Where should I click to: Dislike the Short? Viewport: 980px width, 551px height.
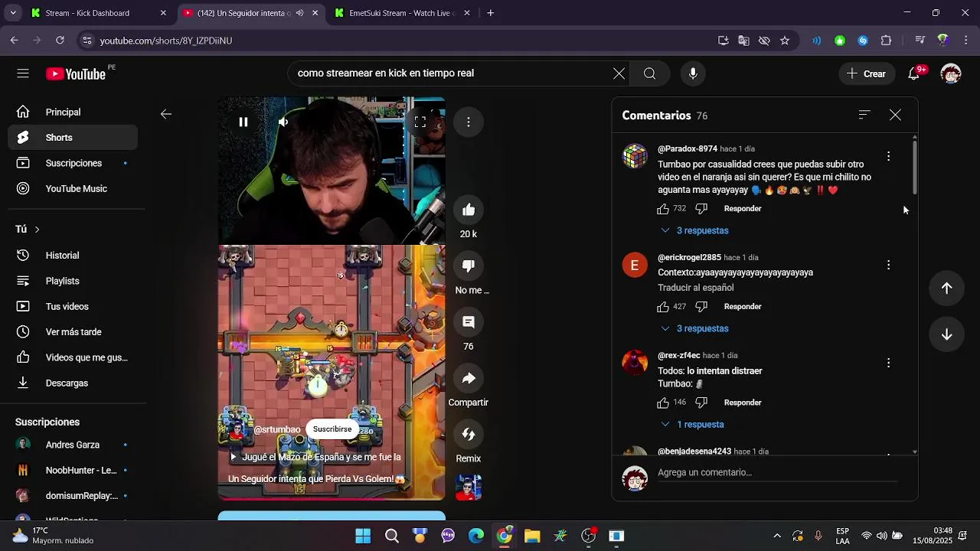(x=469, y=266)
